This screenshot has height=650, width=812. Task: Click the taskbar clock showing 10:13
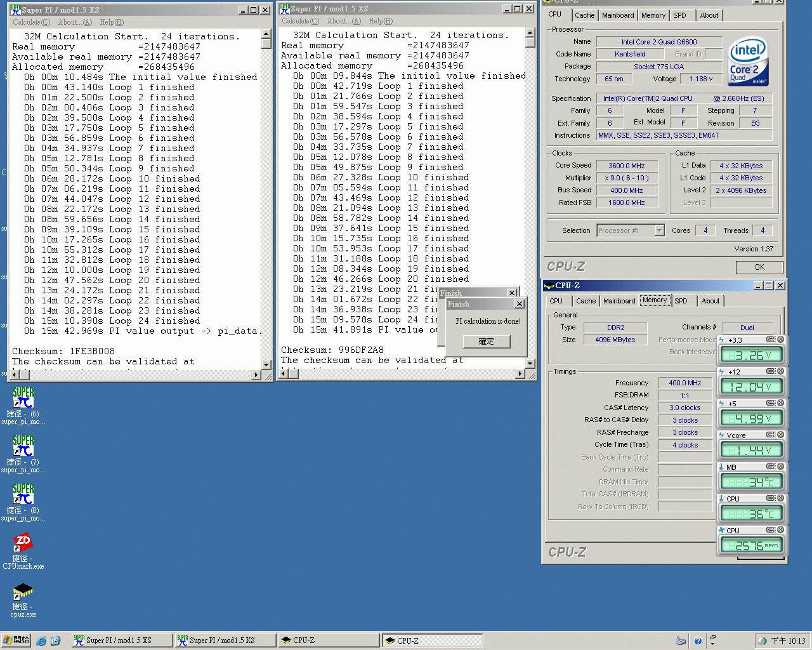(788, 641)
